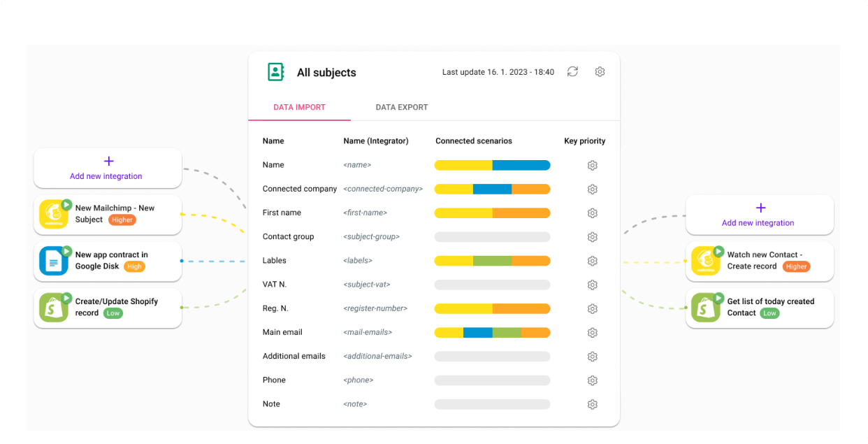Open key priority gear for Name row
Screen dimensions: 868x444
click(x=592, y=165)
